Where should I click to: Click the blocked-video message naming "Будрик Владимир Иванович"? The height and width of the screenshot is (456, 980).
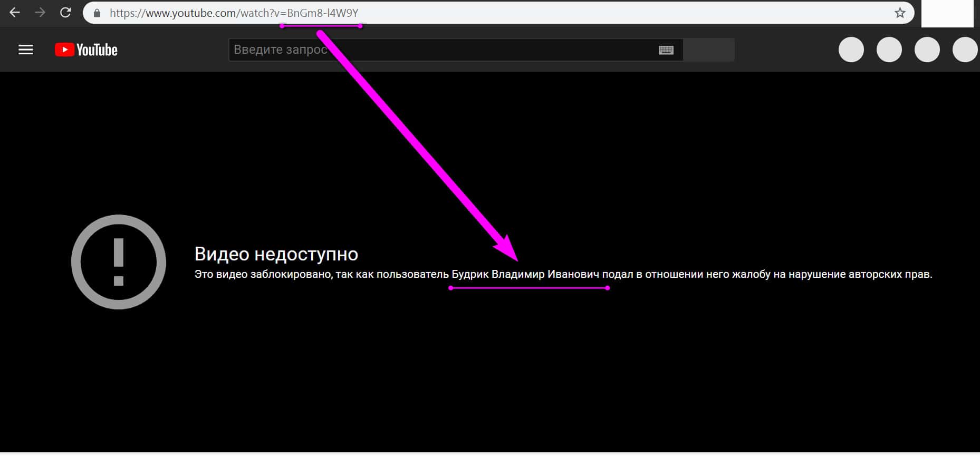pos(563,274)
